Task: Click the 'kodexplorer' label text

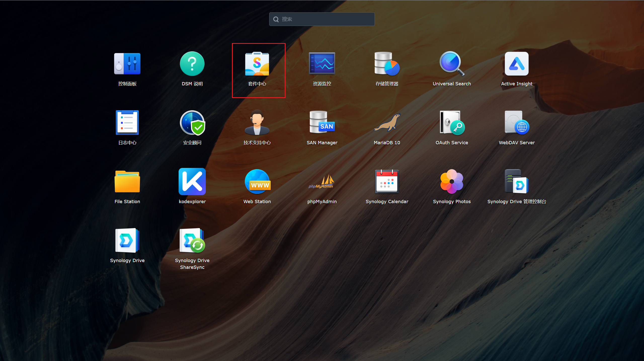Action: click(x=192, y=202)
